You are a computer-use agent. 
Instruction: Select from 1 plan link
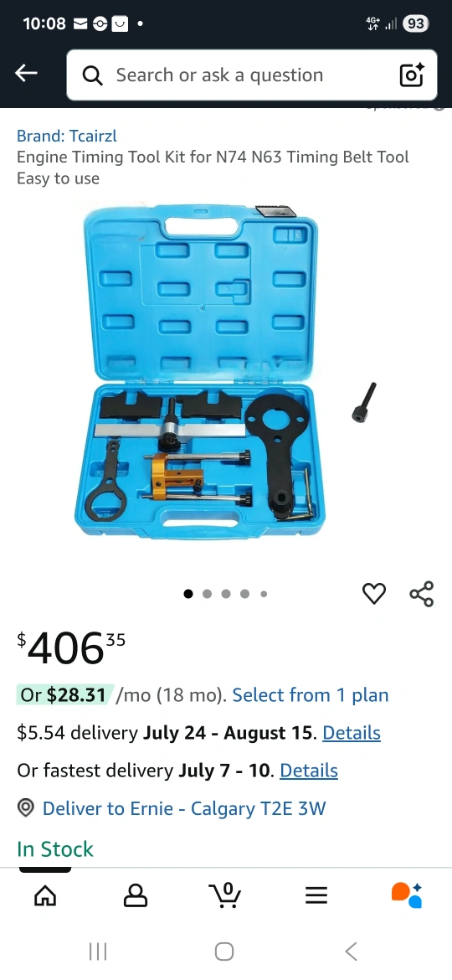coord(311,695)
